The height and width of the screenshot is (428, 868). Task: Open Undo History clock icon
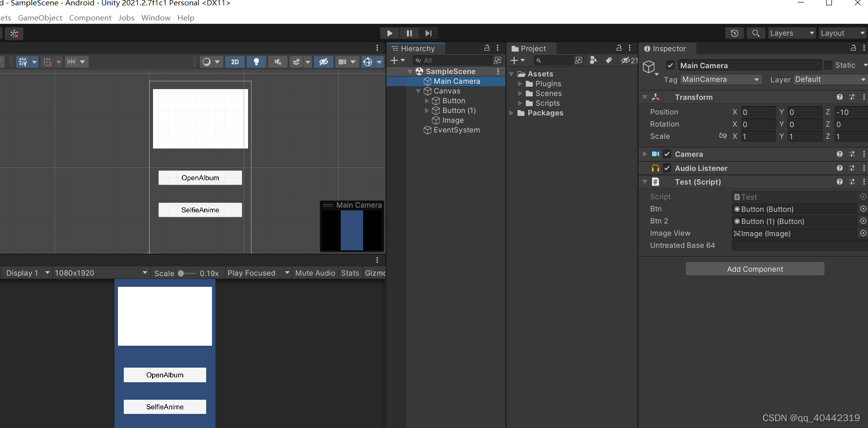734,33
